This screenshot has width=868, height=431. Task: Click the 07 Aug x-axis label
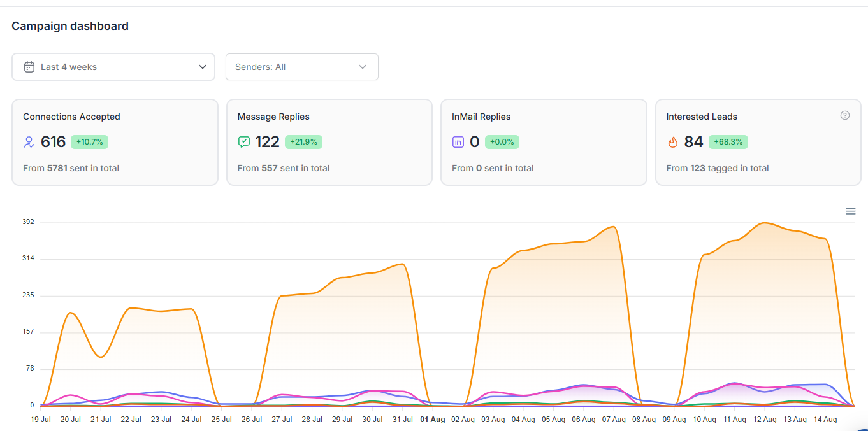click(x=614, y=420)
